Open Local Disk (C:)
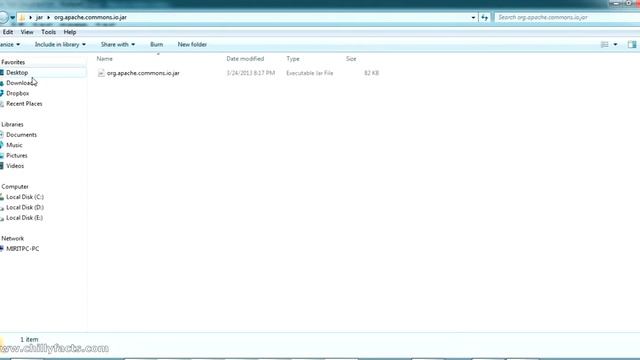Image resolution: width=640 pixels, height=360 pixels. point(25,197)
